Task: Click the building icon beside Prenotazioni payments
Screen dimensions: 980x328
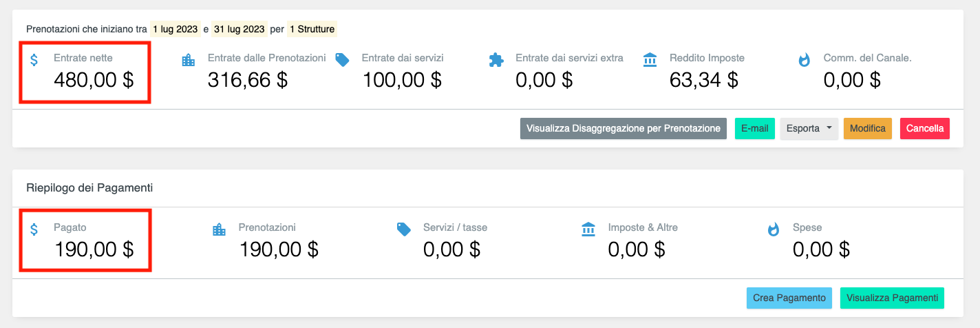Action: (x=219, y=229)
